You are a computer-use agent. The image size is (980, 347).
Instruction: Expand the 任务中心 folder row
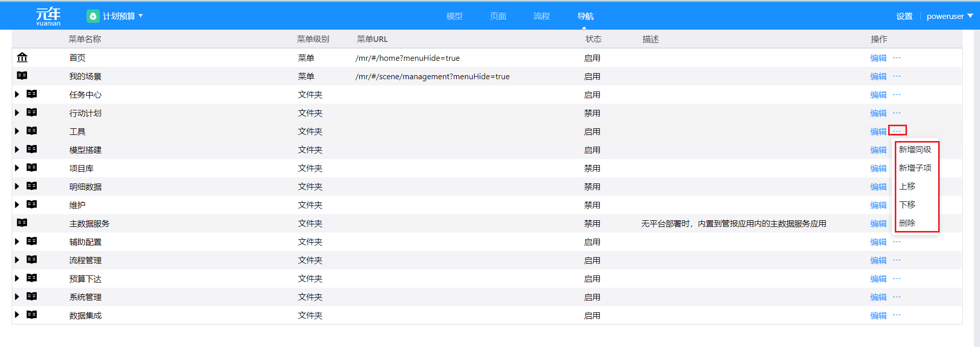pyautogui.click(x=17, y=95)
